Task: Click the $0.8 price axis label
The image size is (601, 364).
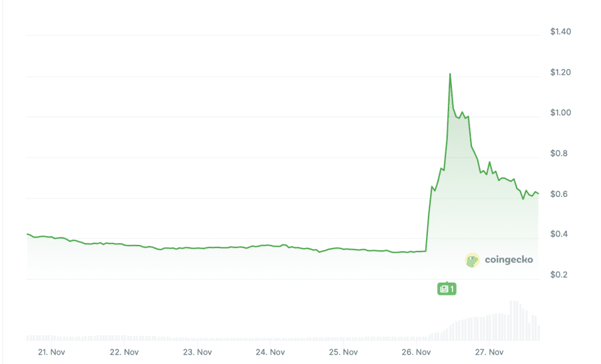Action: click(558, 154)
